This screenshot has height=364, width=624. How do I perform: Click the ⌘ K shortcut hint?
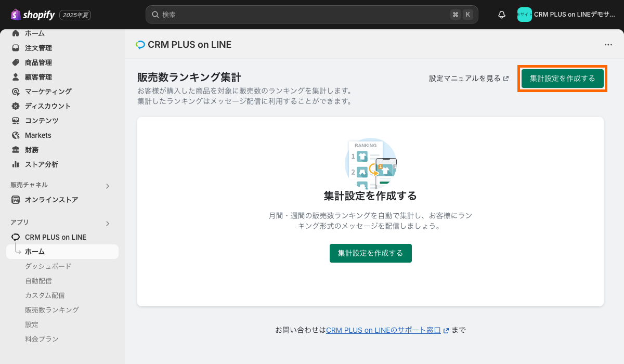(x=461, y=15)
